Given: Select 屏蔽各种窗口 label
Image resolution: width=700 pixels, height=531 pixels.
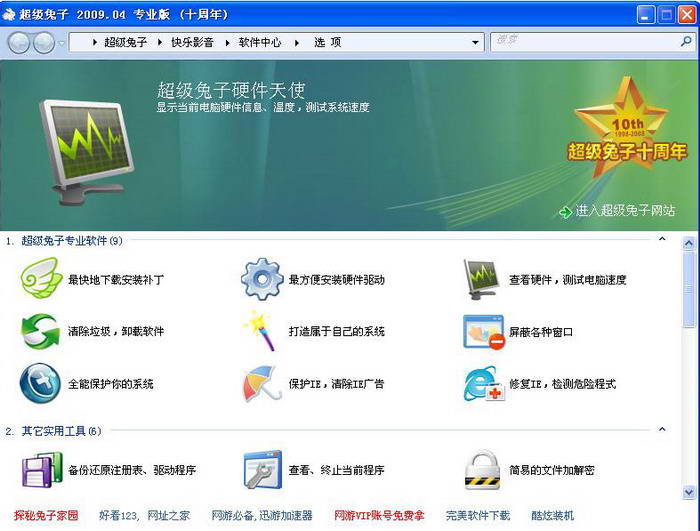Looking at the screenshot, I should 541,332.
